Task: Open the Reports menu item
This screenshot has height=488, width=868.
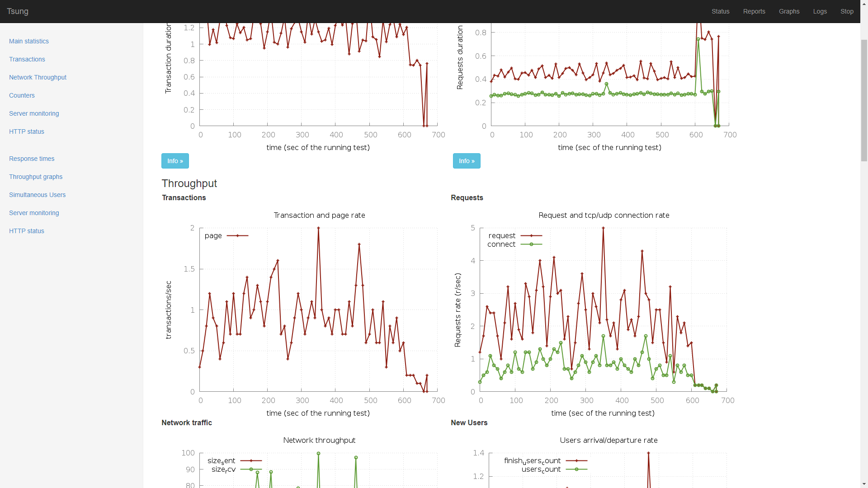Action: point(754,11)
